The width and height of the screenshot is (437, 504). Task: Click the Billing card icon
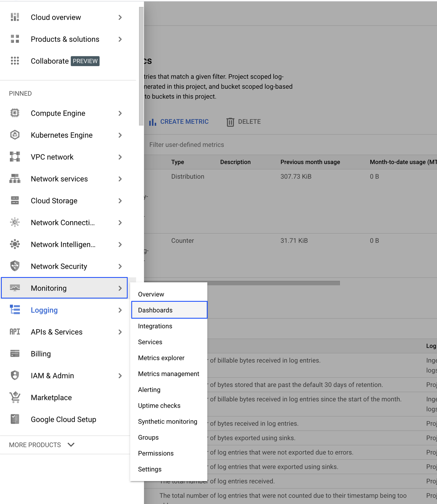(15, 353)
